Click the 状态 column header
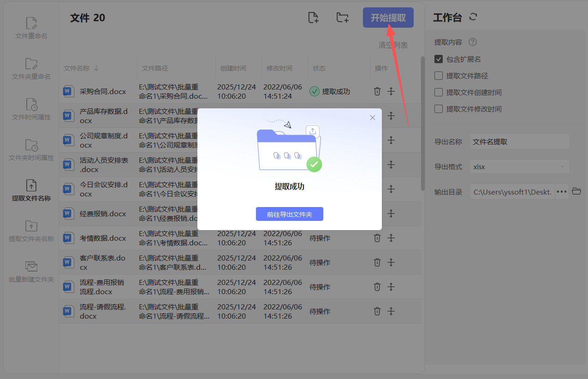 [x=319, y=68]
